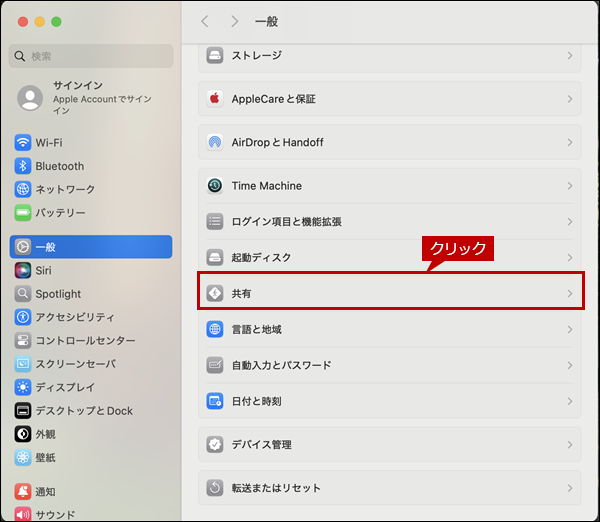Open スクリーンセーバ icon
This screenshot has width=600, height=522.
point(23,364)
